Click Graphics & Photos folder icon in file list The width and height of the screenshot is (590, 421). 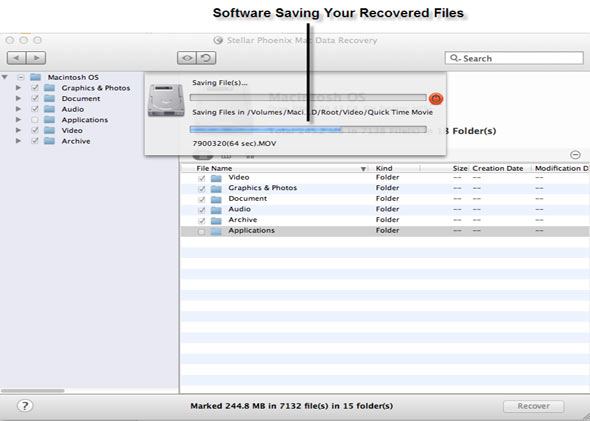(216, 188)
